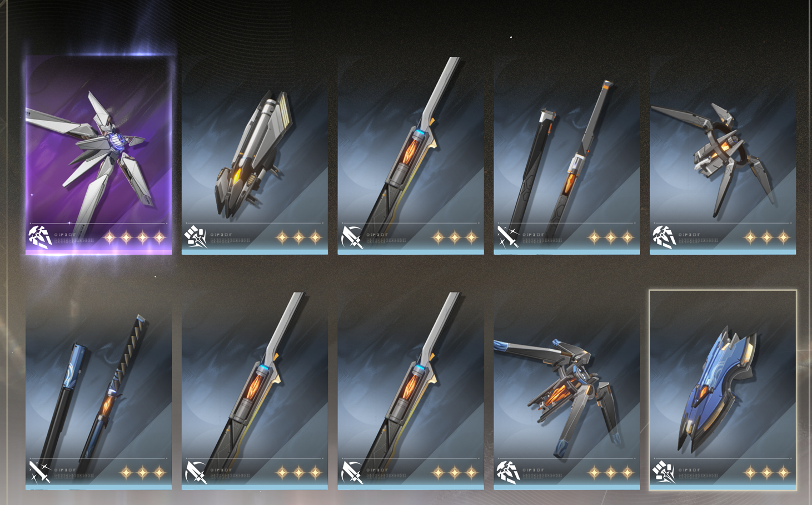
Task: Click broadblade type icon on top-row broadblade card
Action: click(x=352, y=237)
